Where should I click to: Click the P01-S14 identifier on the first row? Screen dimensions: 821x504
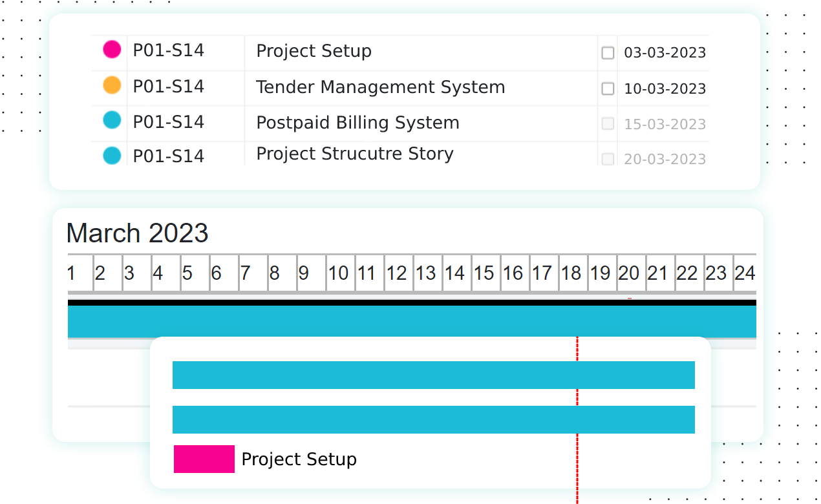coord(168,49)
